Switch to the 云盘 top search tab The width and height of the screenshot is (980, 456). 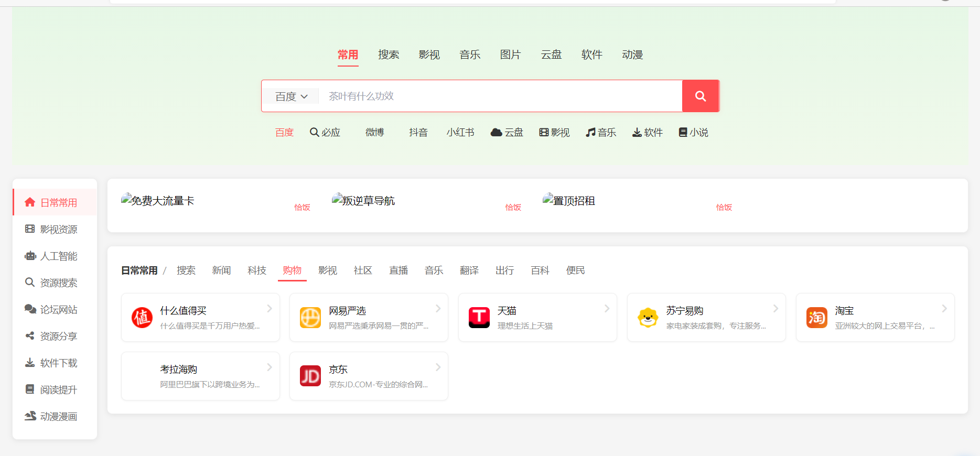551,55
